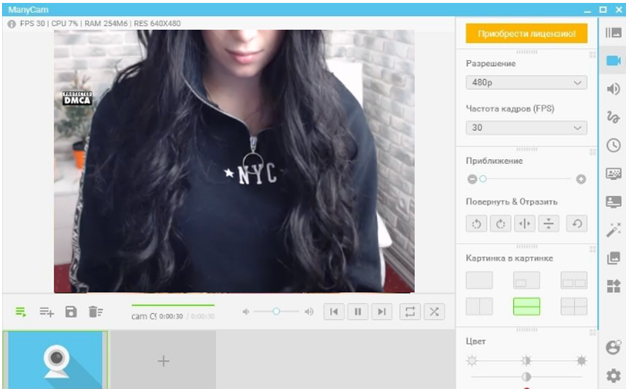Flip video horizontally

(x=524, y=224)
